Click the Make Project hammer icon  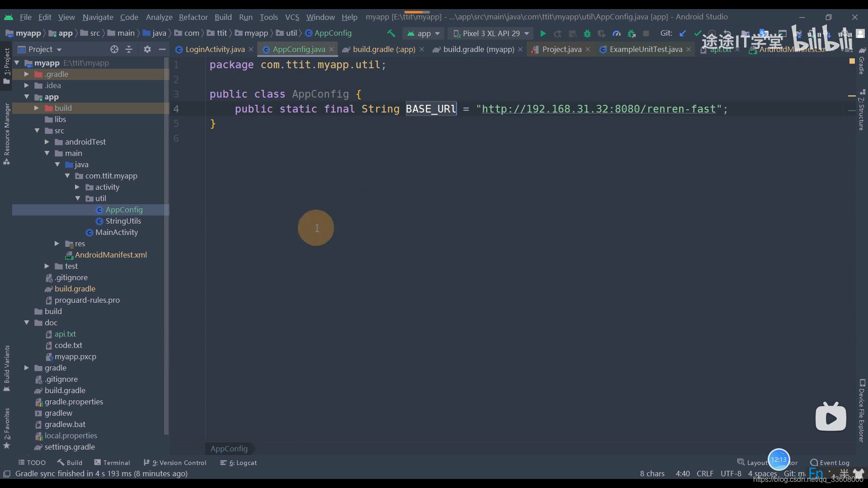tap(391, 33)
